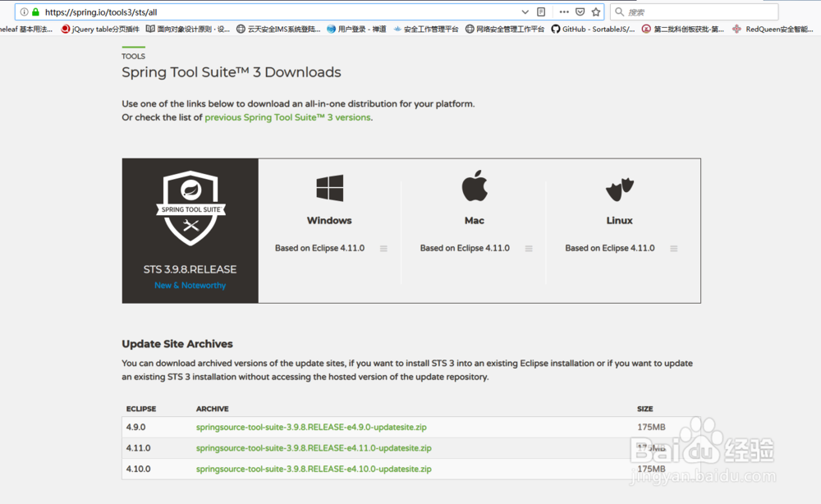Click the site information icon in address bar
This screenshot has width=821, height=504.
click(24, 12)
